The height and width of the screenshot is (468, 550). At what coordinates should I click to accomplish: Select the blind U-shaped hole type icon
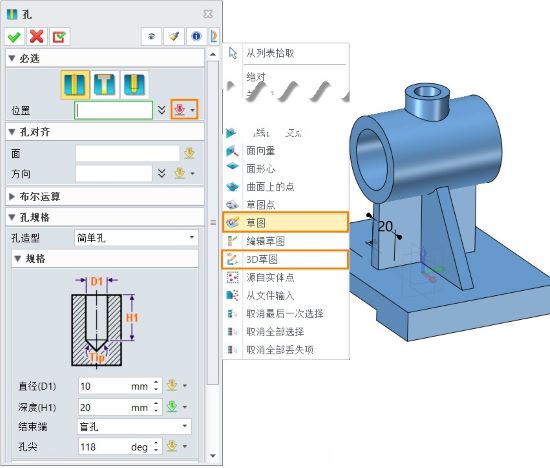pos(134,85)
